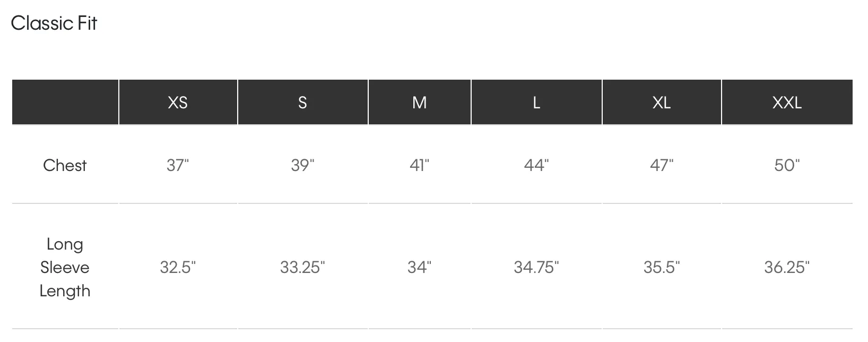
Task: Click the Classic Fit heading
Action: 54,23
